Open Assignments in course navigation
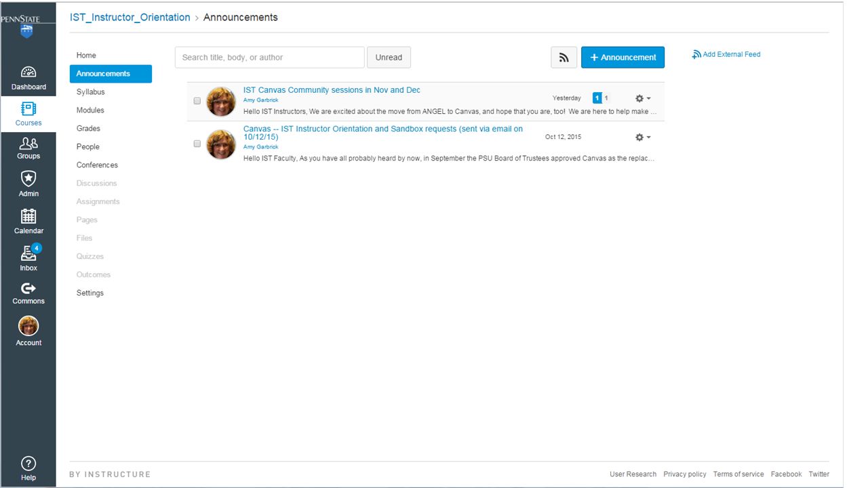Viewport: 868px width, 488px height. 98,202
